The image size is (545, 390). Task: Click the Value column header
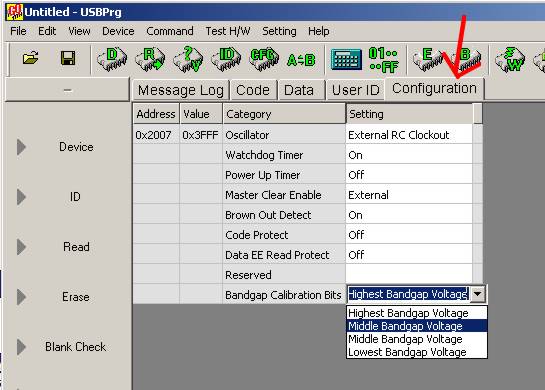point(201,114)
